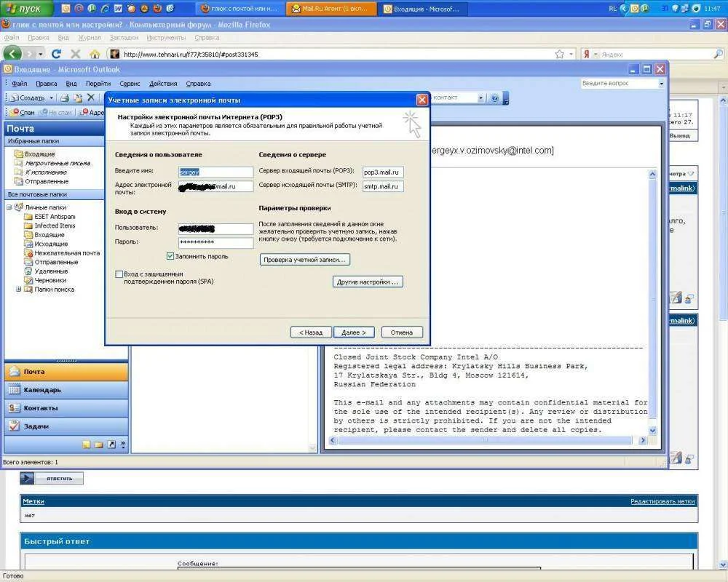Click the Outlook help question-mark icon
Image resolution: width=728 pixels, height=582 pixels.
click(x=495, y=97)
